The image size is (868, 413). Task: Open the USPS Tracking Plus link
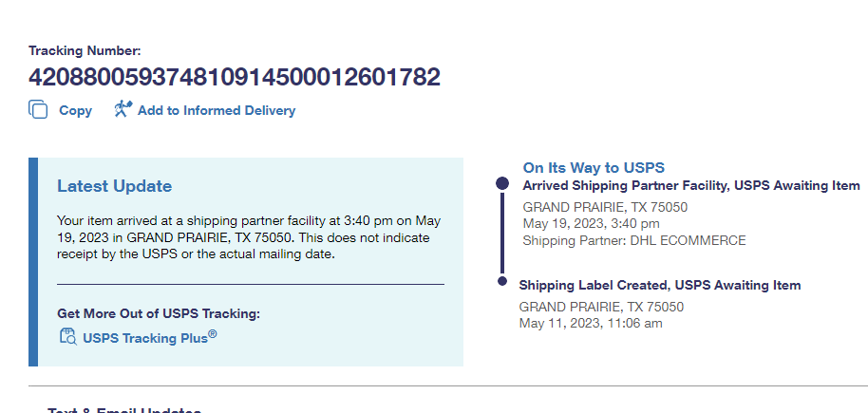pyautogui.click(x=150, y=337)
